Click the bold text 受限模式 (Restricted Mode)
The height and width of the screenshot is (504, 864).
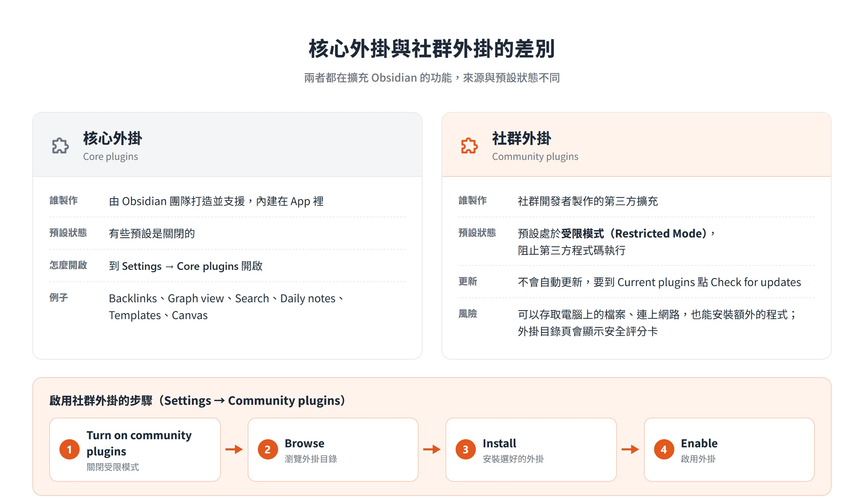[x=634, y=233]
